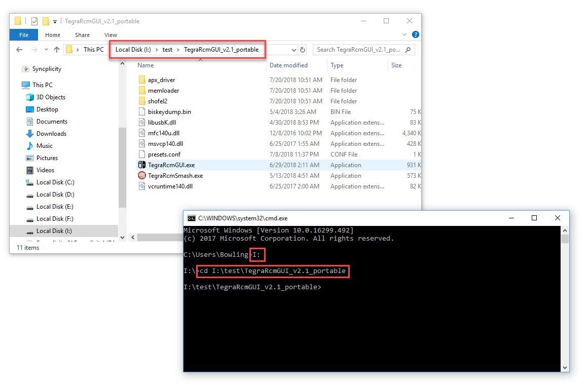Open Desktop in the navigation pane

click(x=42, y=109)
